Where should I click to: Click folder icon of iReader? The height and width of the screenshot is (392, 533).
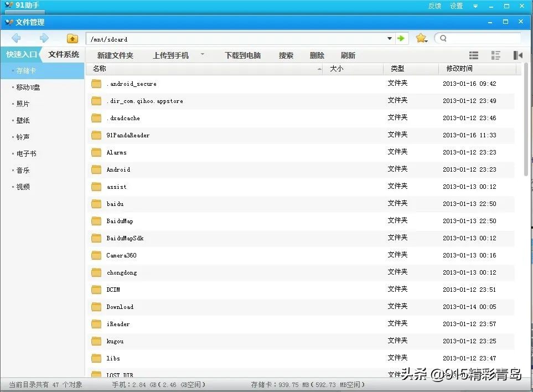(96, 324)
